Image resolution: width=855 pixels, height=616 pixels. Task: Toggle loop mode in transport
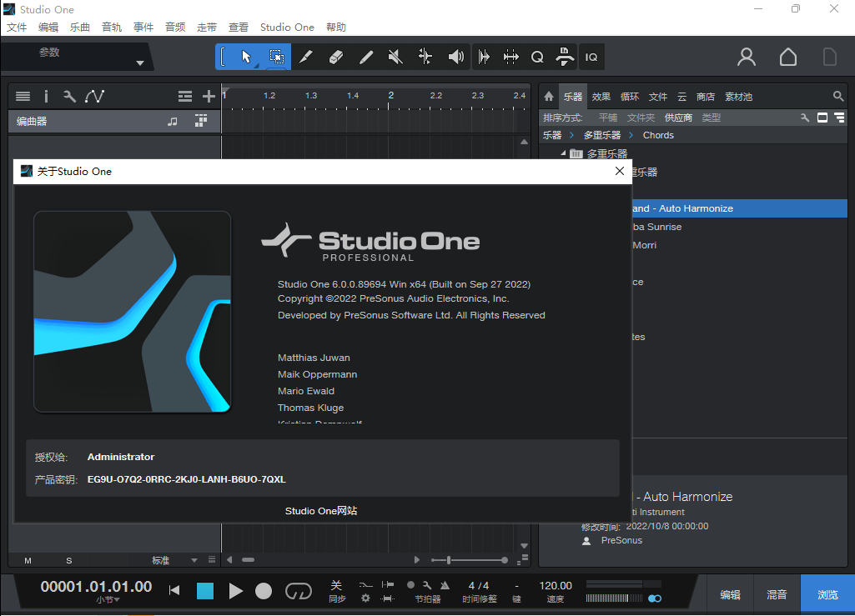[x=299, y=591]
